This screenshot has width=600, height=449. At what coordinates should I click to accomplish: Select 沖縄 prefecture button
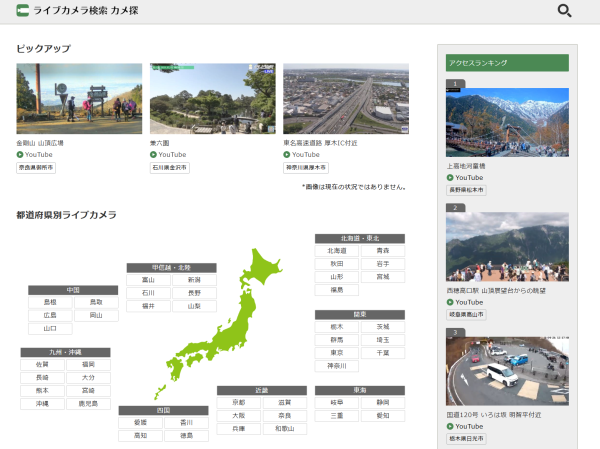tap(42, 404)
